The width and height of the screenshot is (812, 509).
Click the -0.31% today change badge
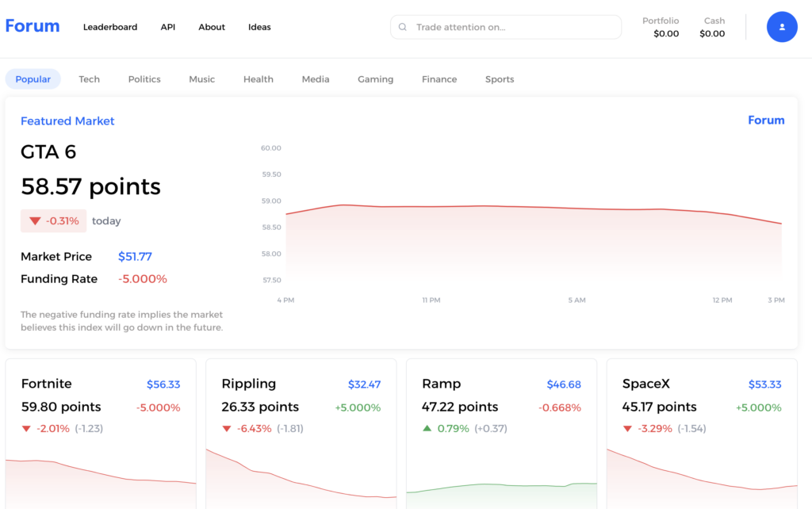point(53,221)
